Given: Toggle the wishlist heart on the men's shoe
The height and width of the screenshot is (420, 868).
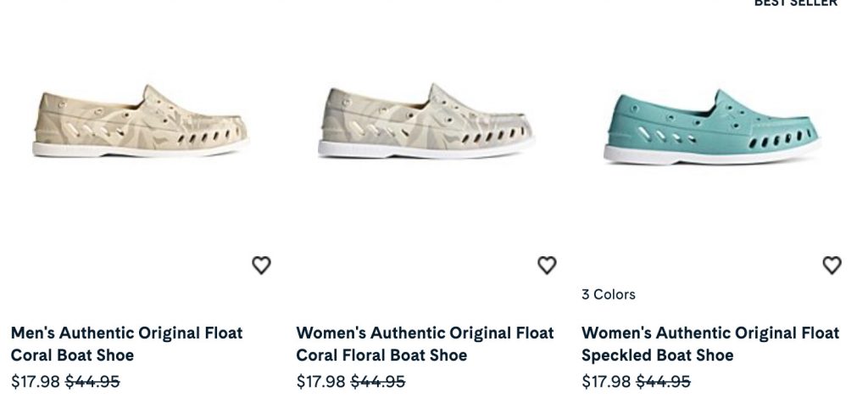Looking at the screenshot, I should 261,266.
